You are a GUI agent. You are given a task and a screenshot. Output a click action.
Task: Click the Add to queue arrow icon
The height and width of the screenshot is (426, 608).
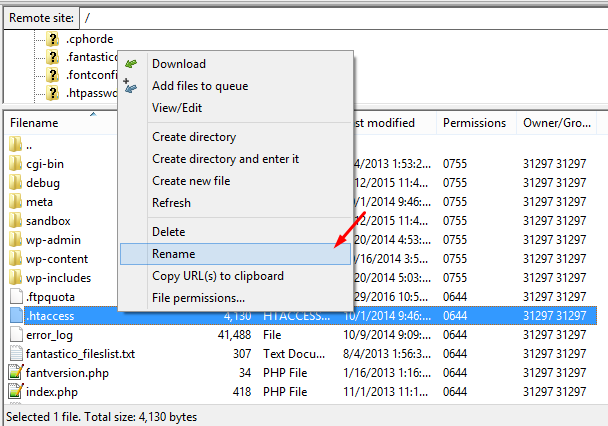point(130,86)
